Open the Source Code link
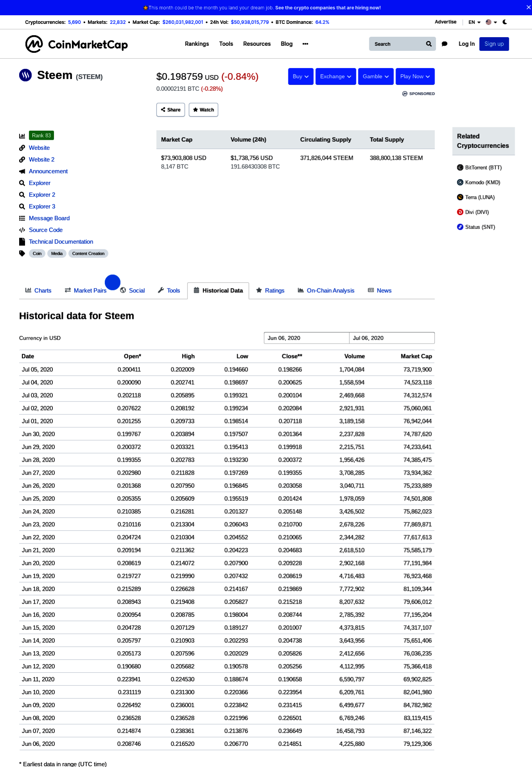 tap(46, 230)
